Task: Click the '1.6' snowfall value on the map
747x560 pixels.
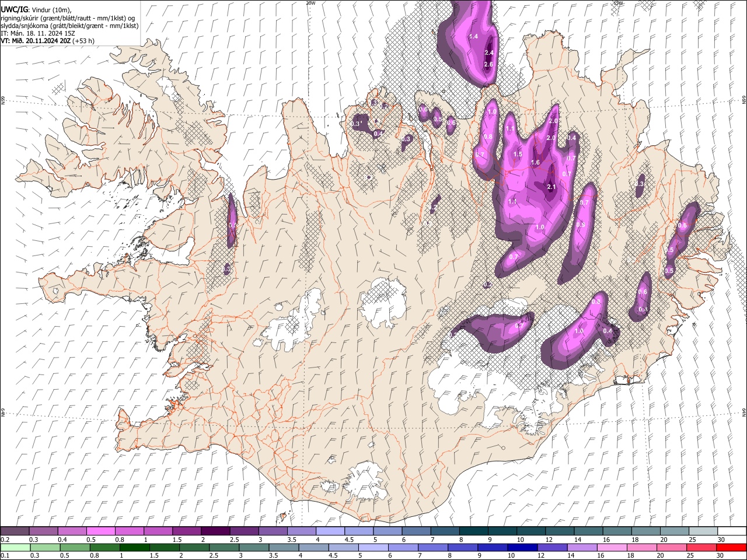Action: pyautogui.click(x=535, y=163)
